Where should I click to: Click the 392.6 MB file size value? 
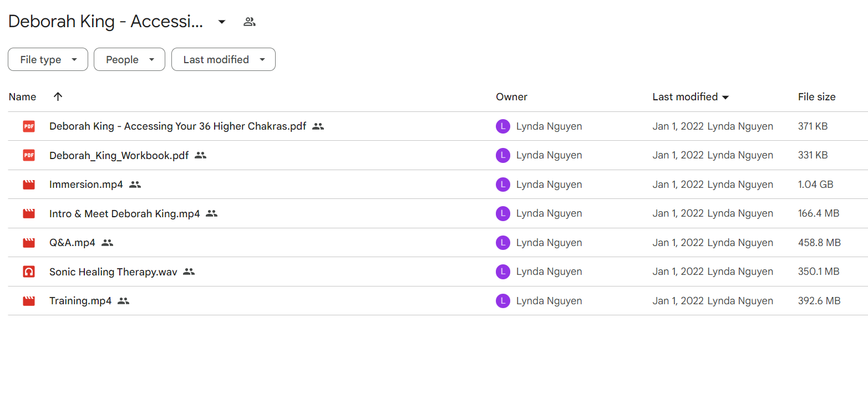coord(819,301)
